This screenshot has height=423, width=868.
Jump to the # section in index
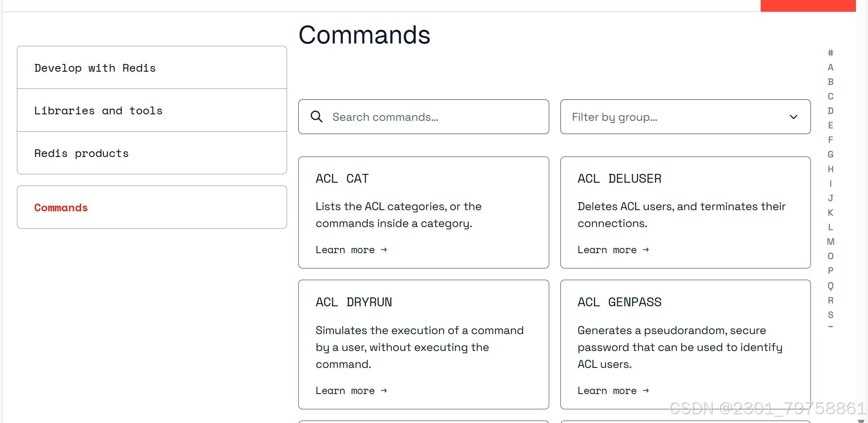830,53
